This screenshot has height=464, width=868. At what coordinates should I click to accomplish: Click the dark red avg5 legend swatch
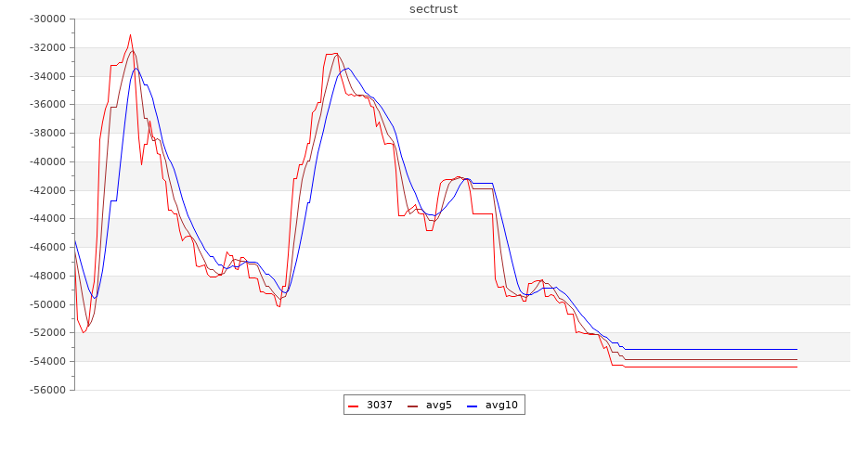413,406
